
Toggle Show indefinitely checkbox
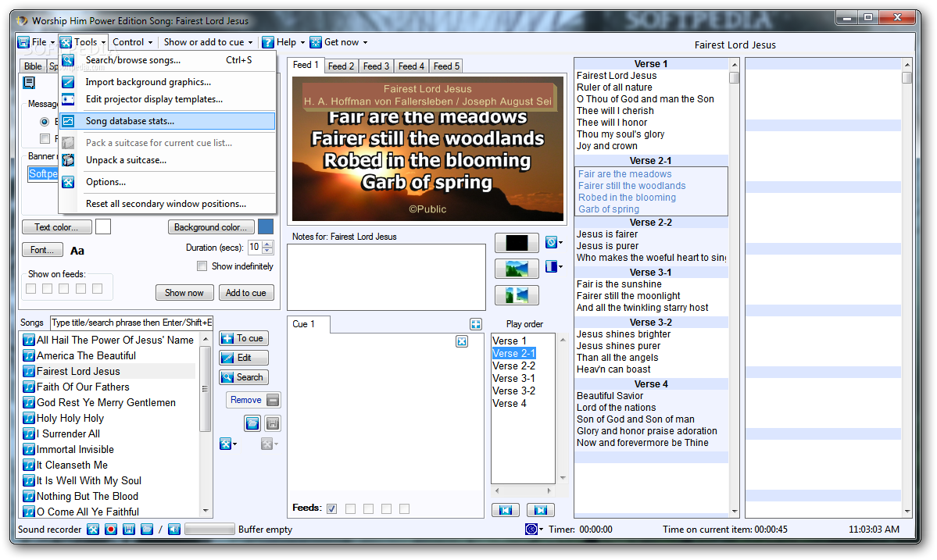pyautogui.click(x=202, y=266)
